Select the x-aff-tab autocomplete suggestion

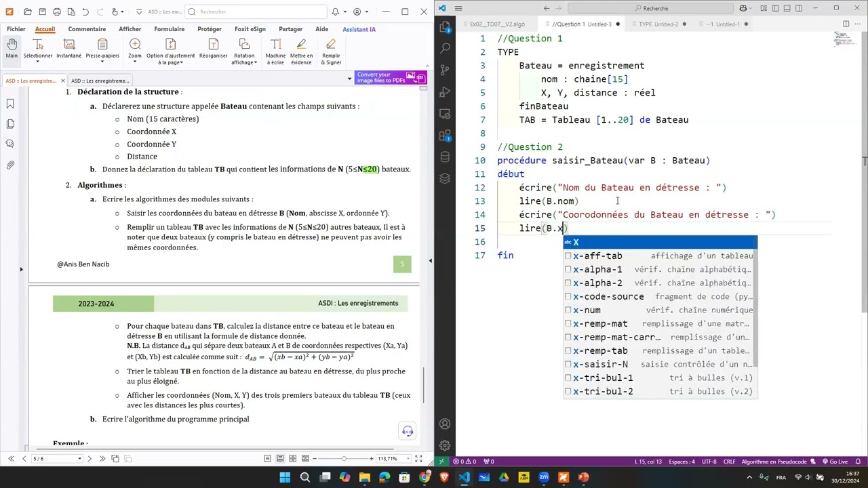point(660,256)
